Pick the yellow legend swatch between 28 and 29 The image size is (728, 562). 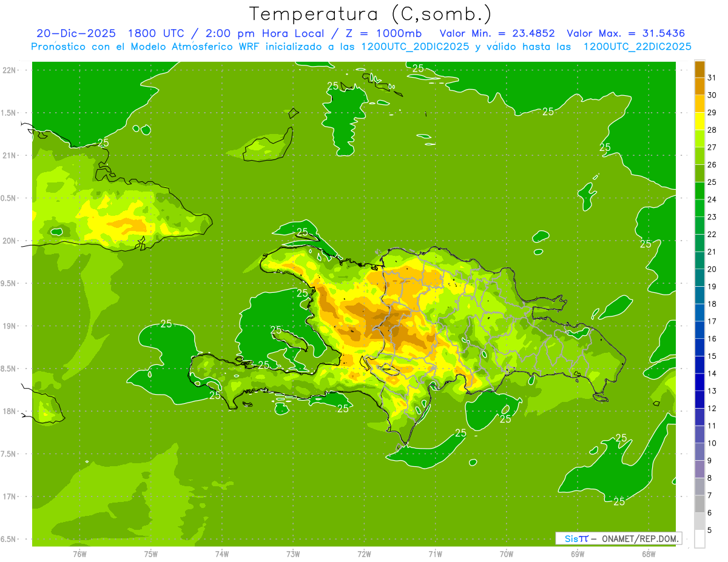click(699, 121)
